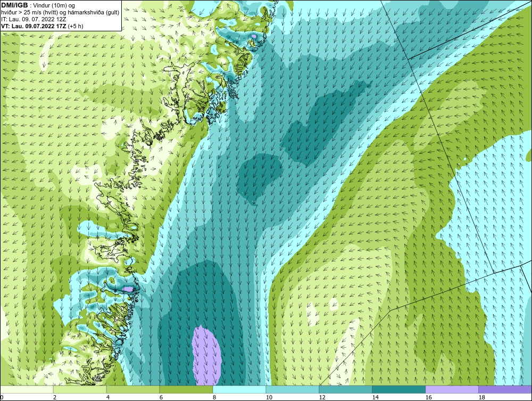Screen dimensions: 532x401
Task: Click legend tick label 4
Action: [x=108, y=397]
